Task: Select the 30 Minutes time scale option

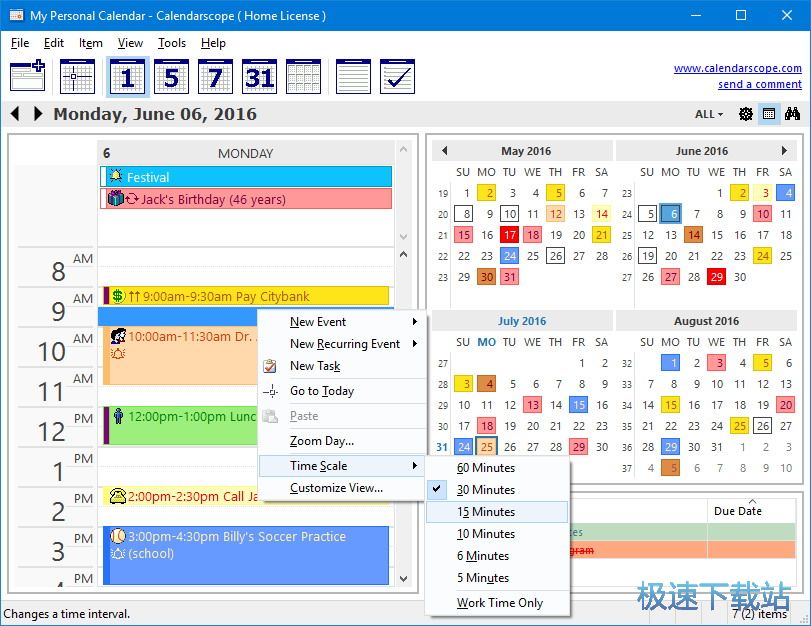Action: [486, 490]
